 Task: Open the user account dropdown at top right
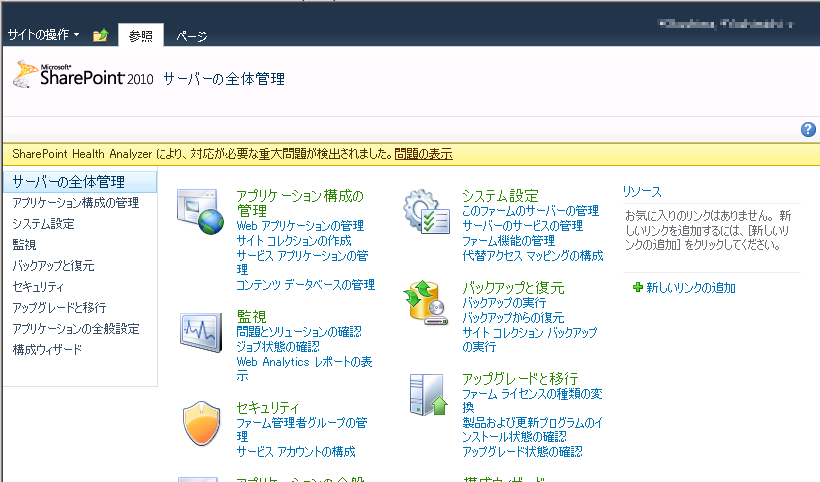click(x=726, y=24)
